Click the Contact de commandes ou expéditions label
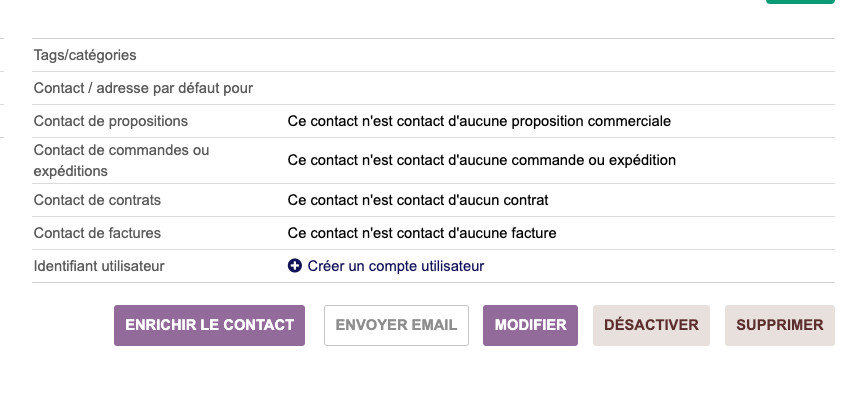The height and width of the screenshot is (405, 852). [121, 160]
